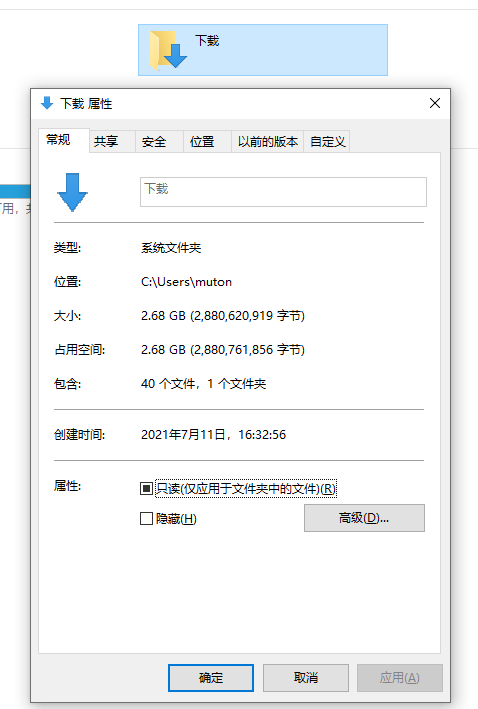Click the 创建时间: label
Viewport: 478px width, 709px height.
coord(80,435)
